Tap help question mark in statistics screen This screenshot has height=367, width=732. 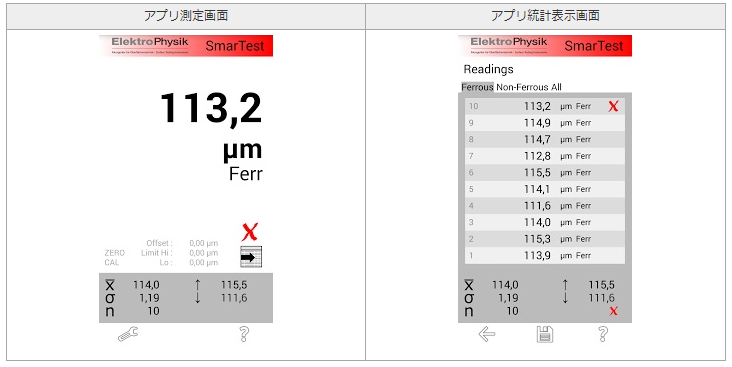(x=603, y=334)
